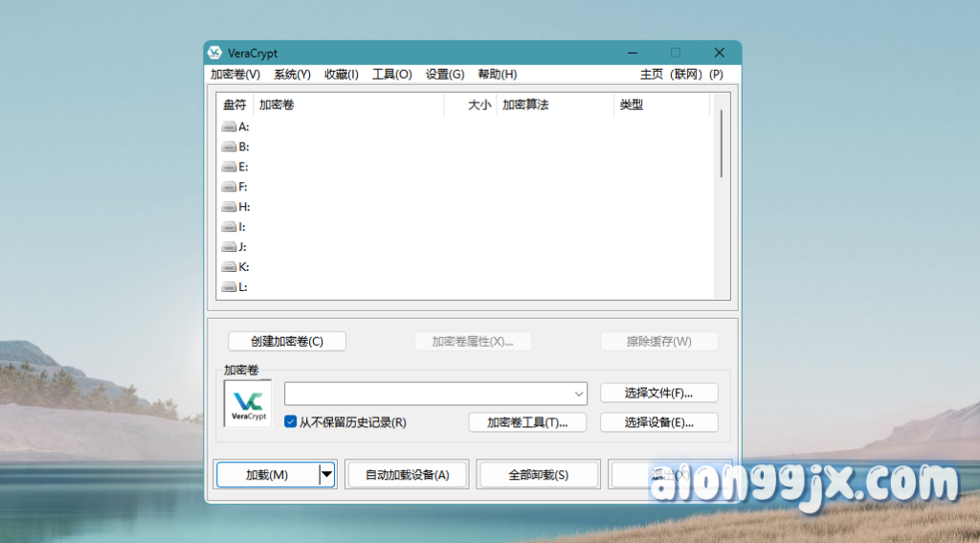This screenshot has width=980, height=543.
Task: Open the 加载 button dropdown arrow
Action: [326, 474]
